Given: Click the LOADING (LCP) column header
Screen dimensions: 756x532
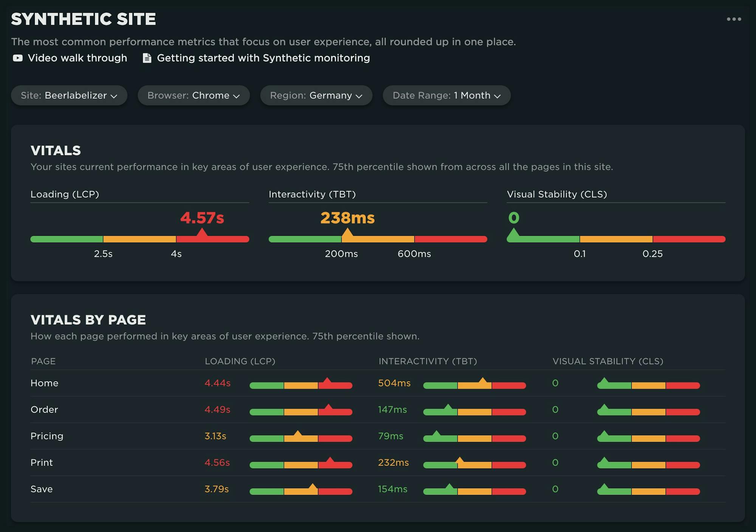Looking at the screenshot, I should click(240, 361).
